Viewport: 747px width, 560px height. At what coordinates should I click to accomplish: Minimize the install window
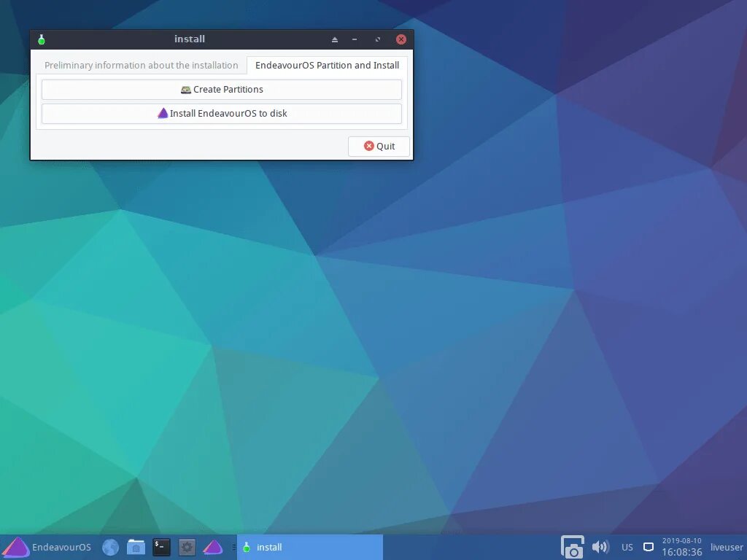click(355, 39)
